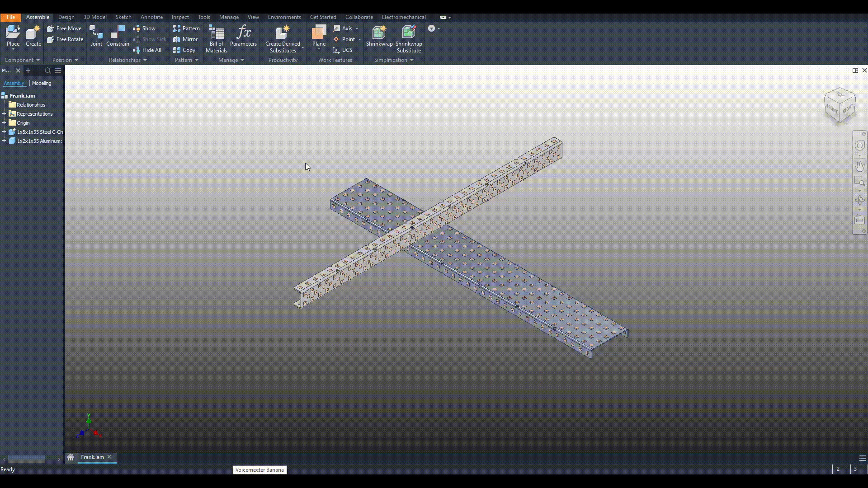
Task: Expand the Pattern panel dropdown
Action: coord(197,60)
